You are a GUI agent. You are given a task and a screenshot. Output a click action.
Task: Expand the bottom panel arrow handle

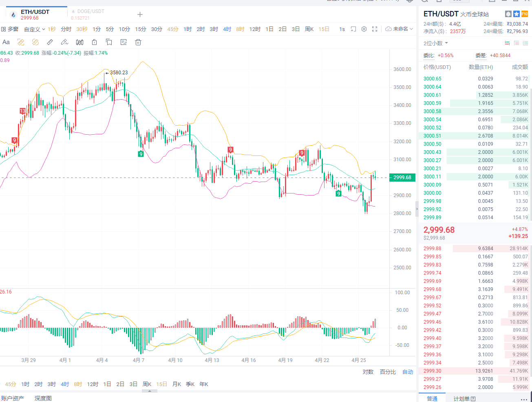click(x=150, y=391)
